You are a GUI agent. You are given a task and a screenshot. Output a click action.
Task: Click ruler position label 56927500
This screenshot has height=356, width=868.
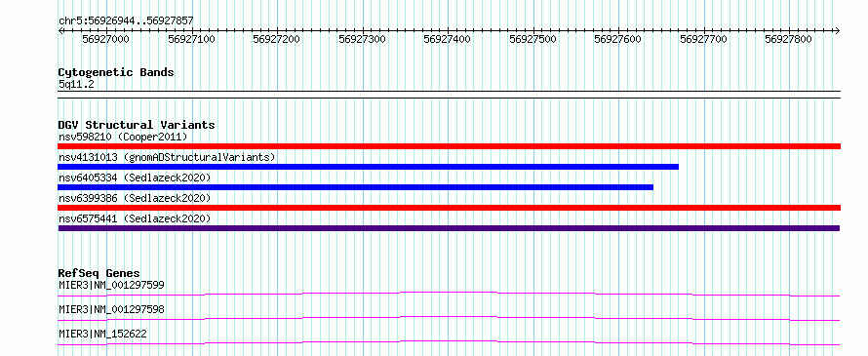pos(533,39)
